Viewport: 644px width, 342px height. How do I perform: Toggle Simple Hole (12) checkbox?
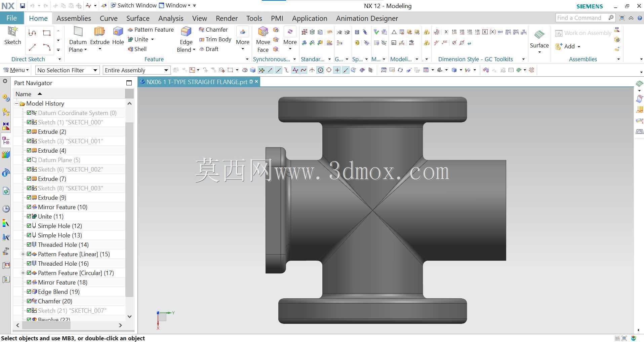coord(29,226)
